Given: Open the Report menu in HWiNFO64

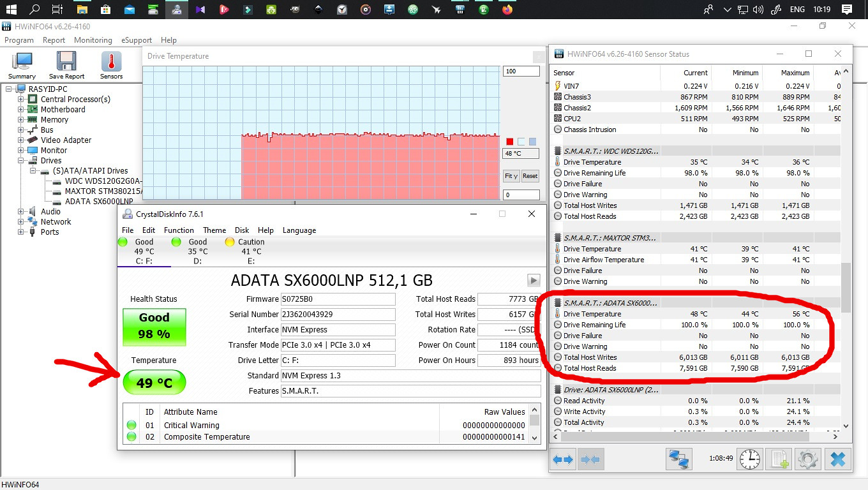Looking at the screenshot, I should coord(54,40).
